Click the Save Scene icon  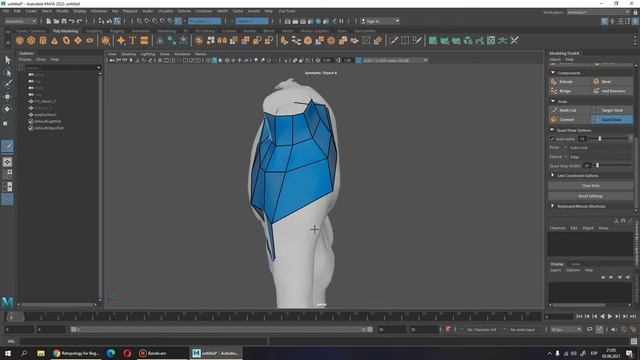[x=64, y=21]
